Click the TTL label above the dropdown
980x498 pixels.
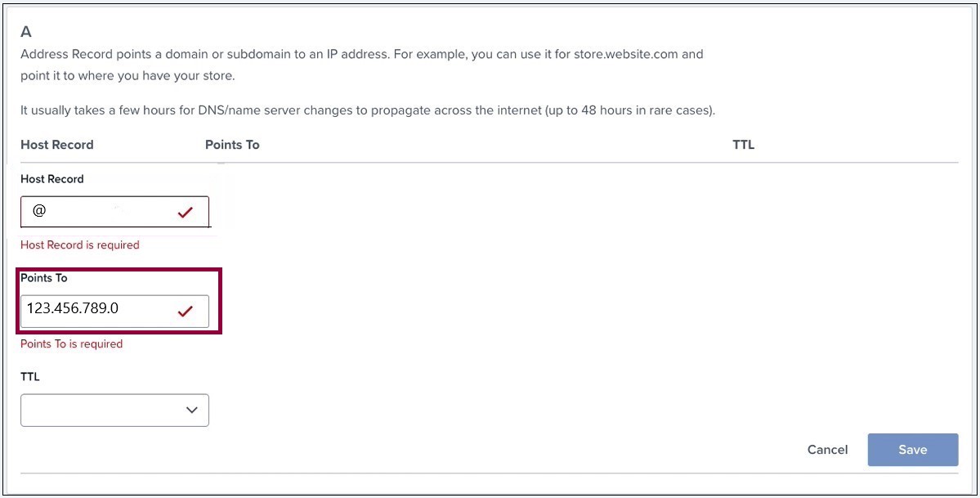(30, 377)
